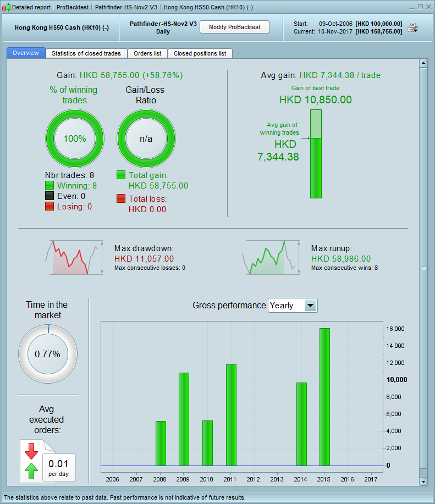The width and height of the screenshot is (435, 504).
Task: Click the red Total loss square
Action: 121,198
